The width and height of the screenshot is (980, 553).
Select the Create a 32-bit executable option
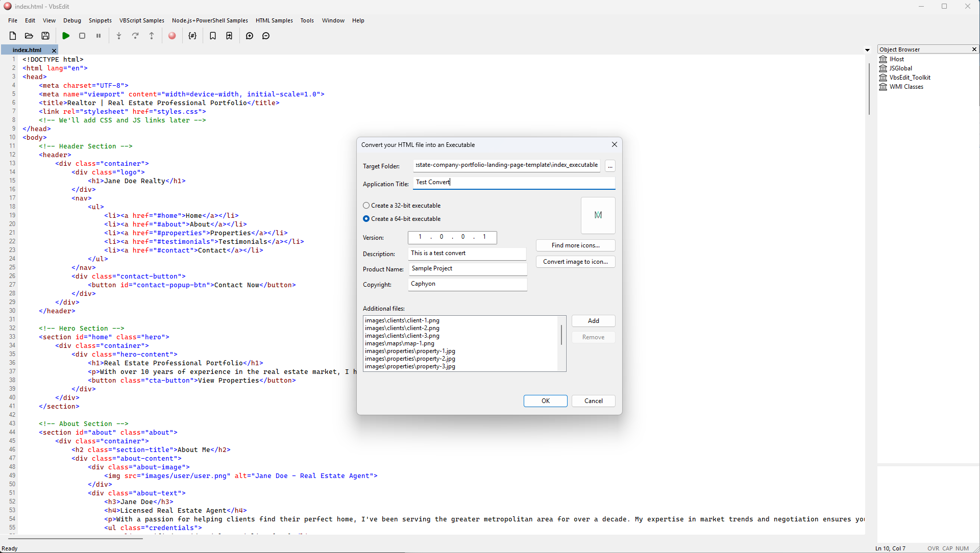pos(366,205)
